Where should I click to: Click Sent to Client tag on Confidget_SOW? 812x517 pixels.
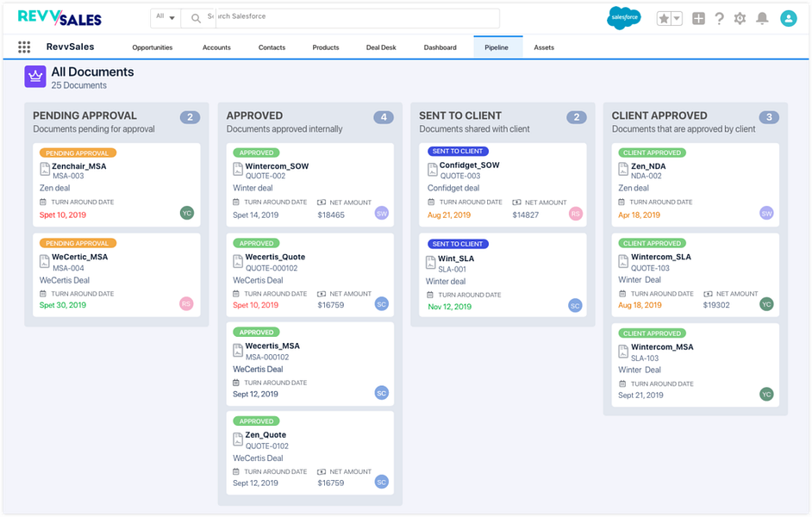pos(458,151)
